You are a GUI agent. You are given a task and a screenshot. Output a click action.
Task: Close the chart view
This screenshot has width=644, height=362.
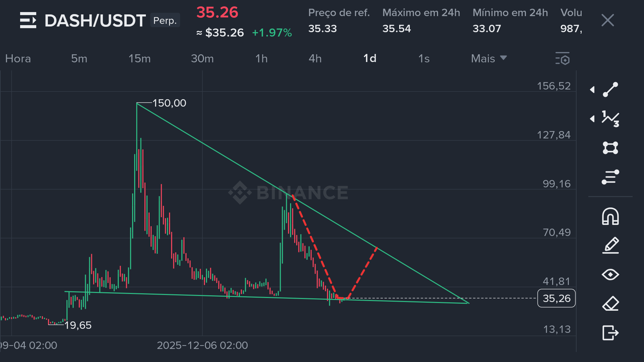pos(607,20)
